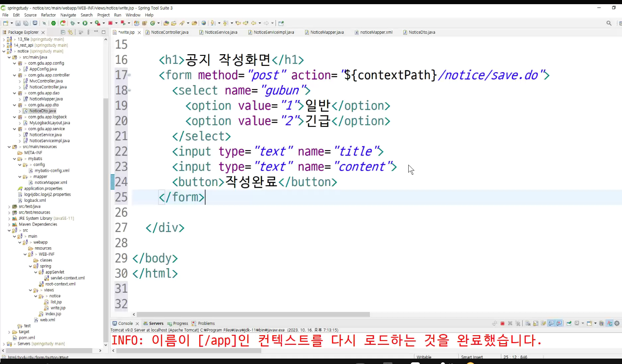Click the Back to previous location arrow
Image resolution: width=622 pixels, height=364 pixels.
pos(254,23)
